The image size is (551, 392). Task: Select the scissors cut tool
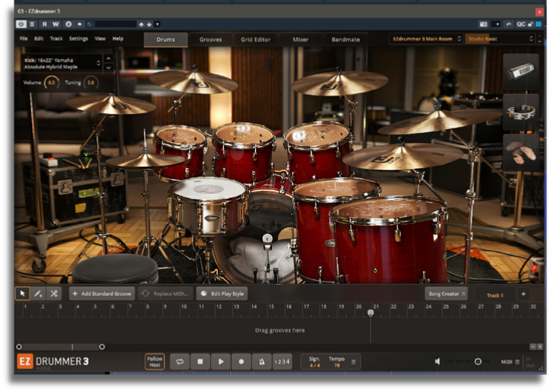point(53,293)
